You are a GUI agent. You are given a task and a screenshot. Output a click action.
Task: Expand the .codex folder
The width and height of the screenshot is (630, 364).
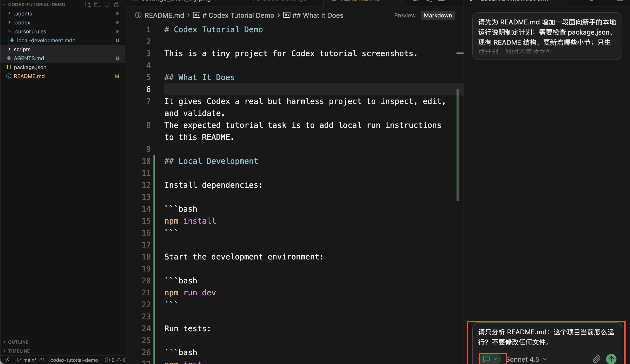[9, 22]
